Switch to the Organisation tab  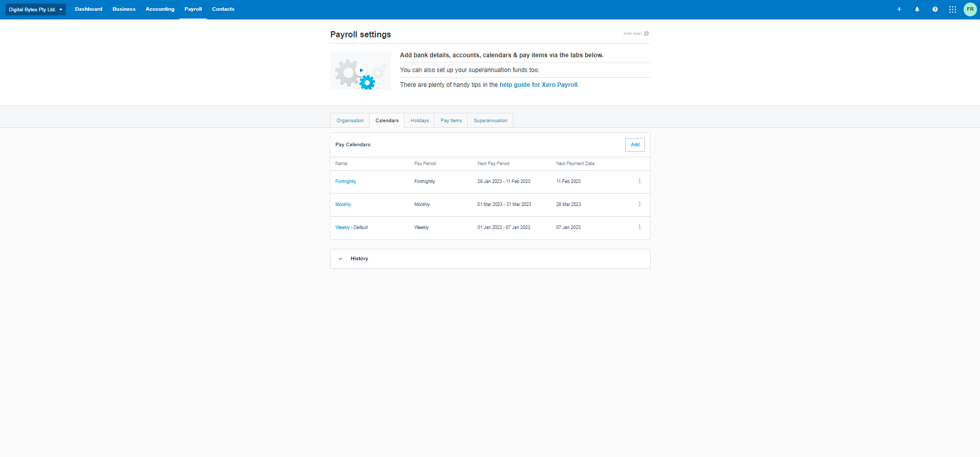350,121
